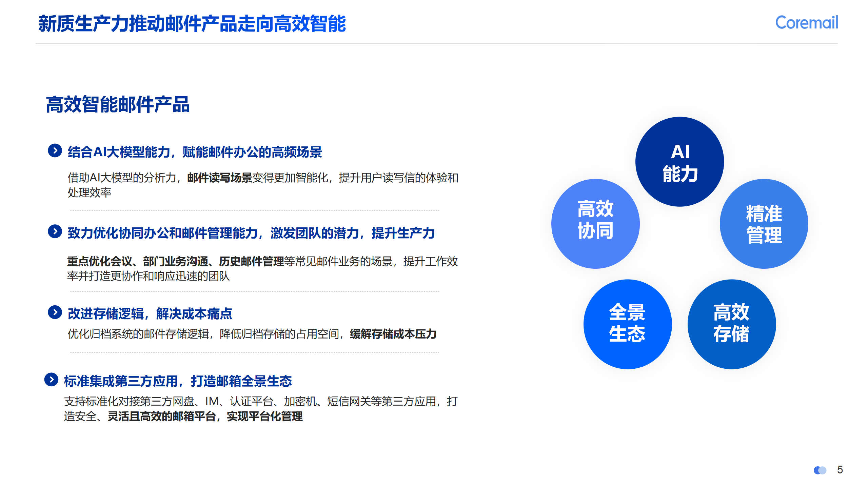
Task: Click arrow bullet beside 改进存储逻辑 heading
Action: [55, 312]
